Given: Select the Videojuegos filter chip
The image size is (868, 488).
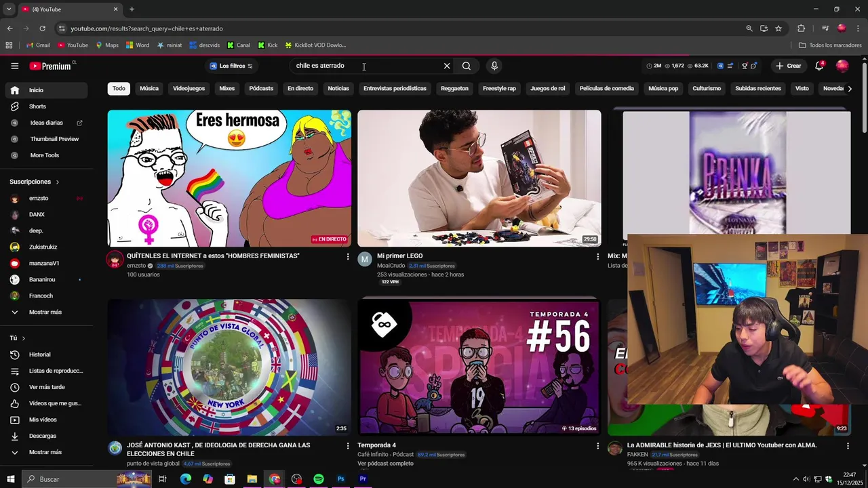Looking at the screenshot, I should pyautogui.click(x=189, y=88).
